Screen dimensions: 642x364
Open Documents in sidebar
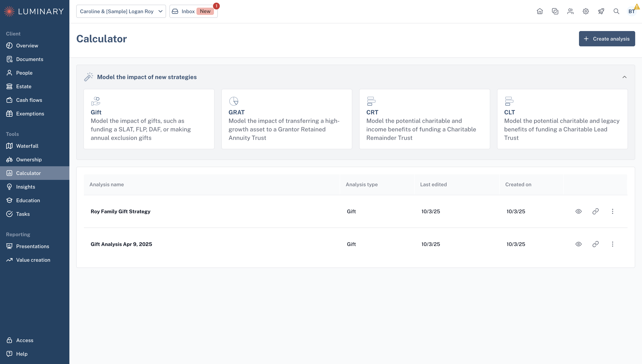34,59
